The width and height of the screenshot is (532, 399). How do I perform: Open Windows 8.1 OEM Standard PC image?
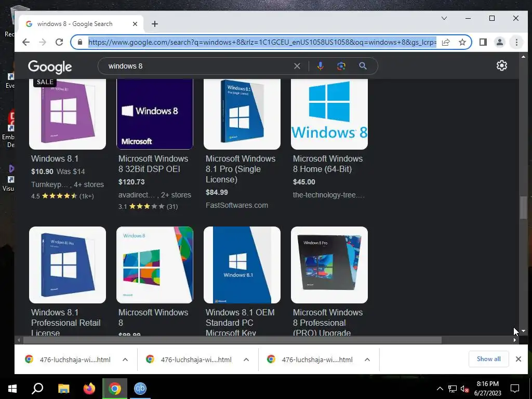pyautogui.click(x=242, y=265)
